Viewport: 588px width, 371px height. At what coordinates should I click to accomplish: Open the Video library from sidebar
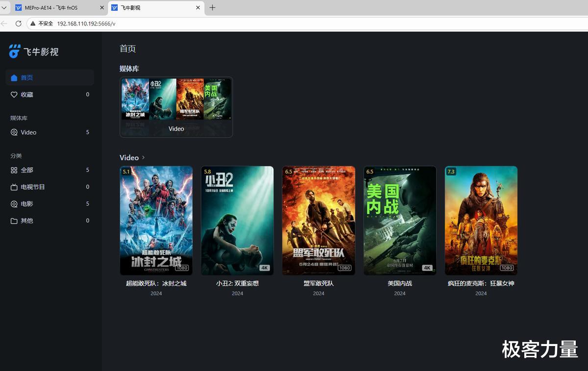49,132
